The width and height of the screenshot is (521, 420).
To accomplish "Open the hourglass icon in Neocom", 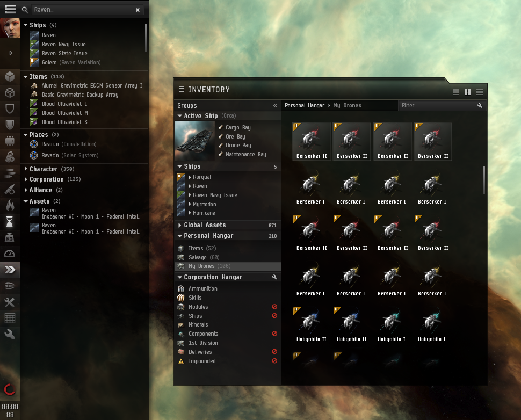I will [x=10, y=221].
